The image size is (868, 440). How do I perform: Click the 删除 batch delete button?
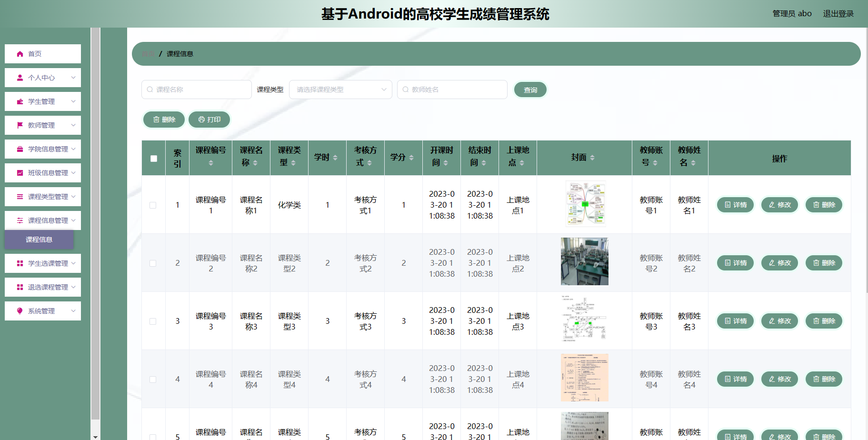coord(164,120)
